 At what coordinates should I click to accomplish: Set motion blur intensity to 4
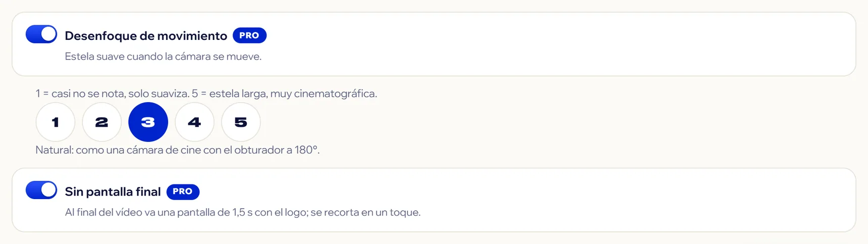pyautogui.click(x=195, y=122)
